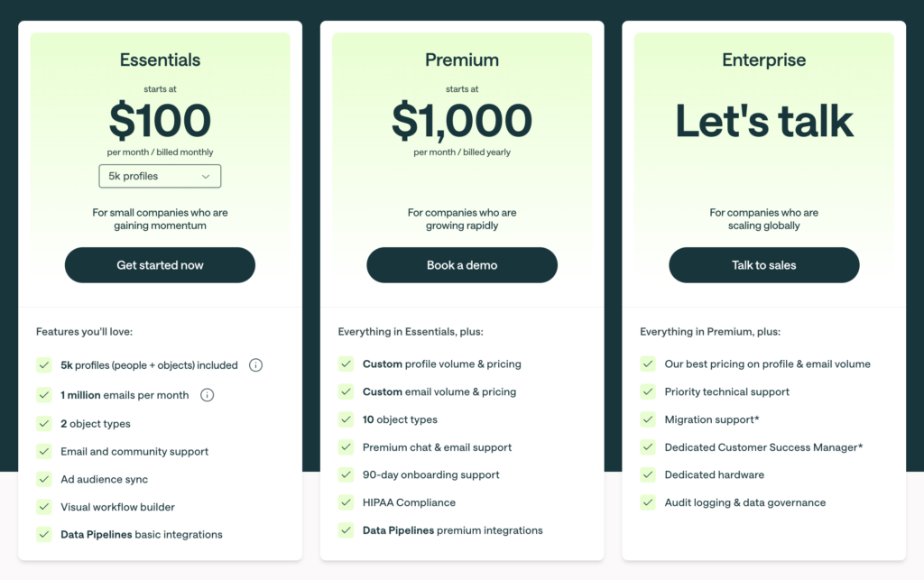Click checkmark beside Dedicated hardware
This screenshot has width=924, height=580.
648,474
